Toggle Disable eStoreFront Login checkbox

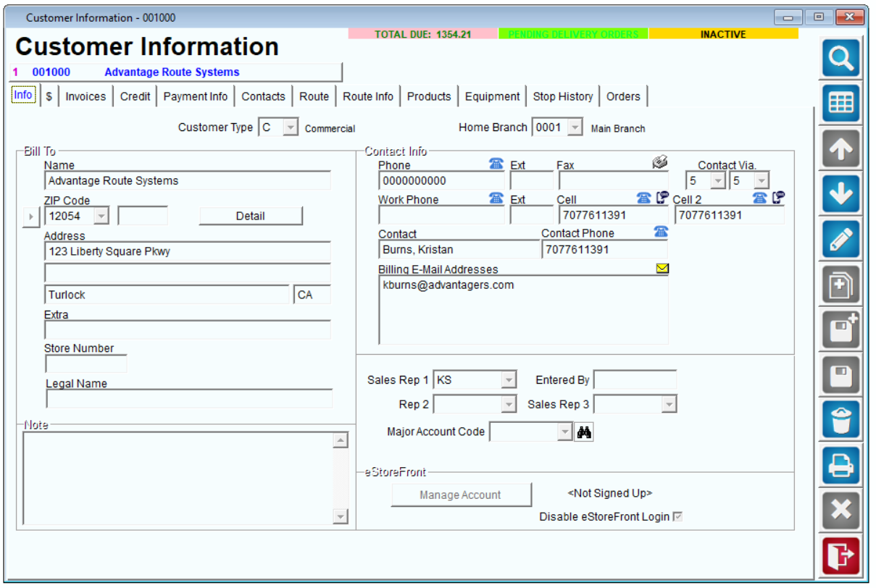click(677, 517)
